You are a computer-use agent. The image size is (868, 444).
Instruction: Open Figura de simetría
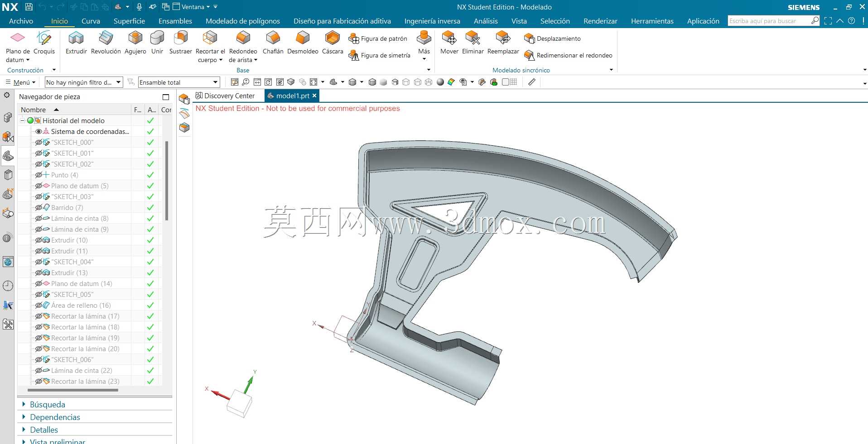pyautogui.click(x=379, y=55)
